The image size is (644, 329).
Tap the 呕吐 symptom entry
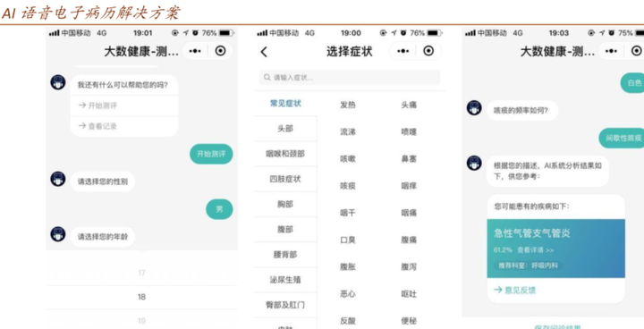click(x=409, y=294)
